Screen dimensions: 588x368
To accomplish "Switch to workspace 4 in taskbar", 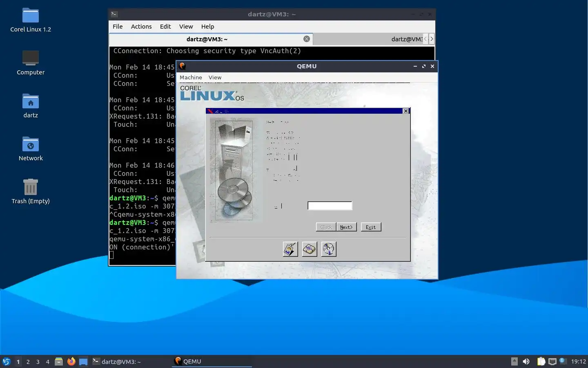I will pos(47,361).
